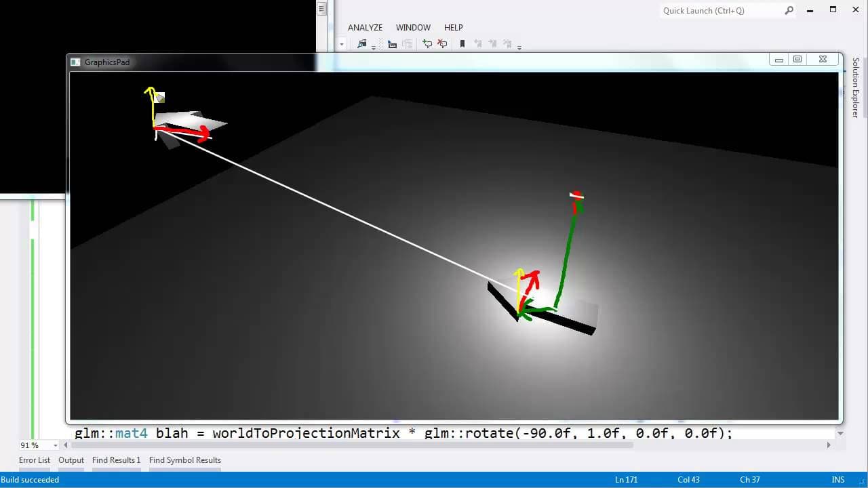The height and width of the screenshot is (488, 868).
Task: Switch to the Output tab
Action: 71,460
